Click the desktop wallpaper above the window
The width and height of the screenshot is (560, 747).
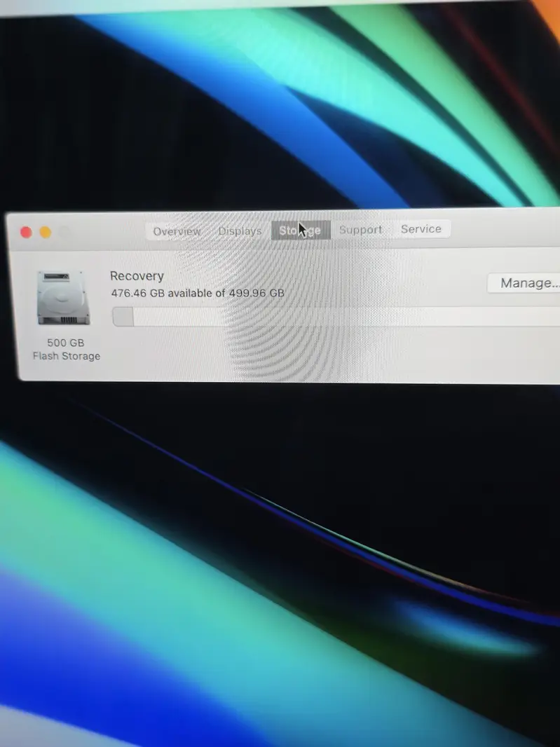(280, 105)
